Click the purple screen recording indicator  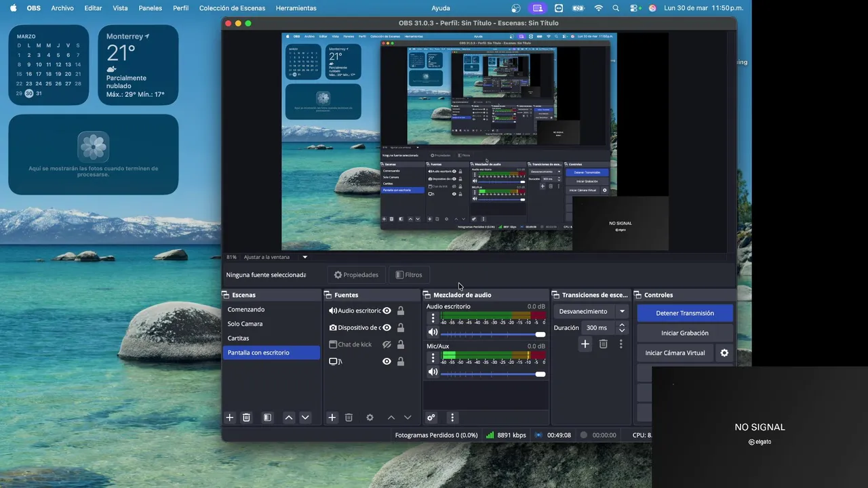point(538,8)
